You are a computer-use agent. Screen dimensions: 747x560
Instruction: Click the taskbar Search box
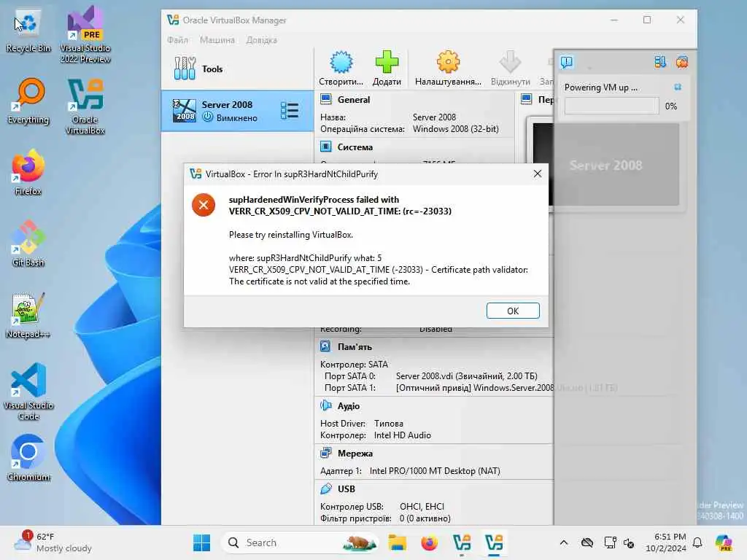[300, 542]
